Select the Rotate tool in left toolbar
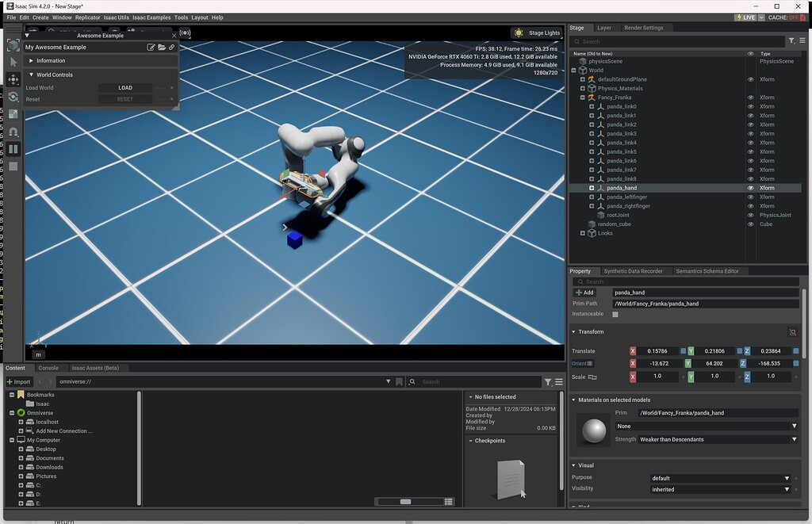 tap(13, 97)
